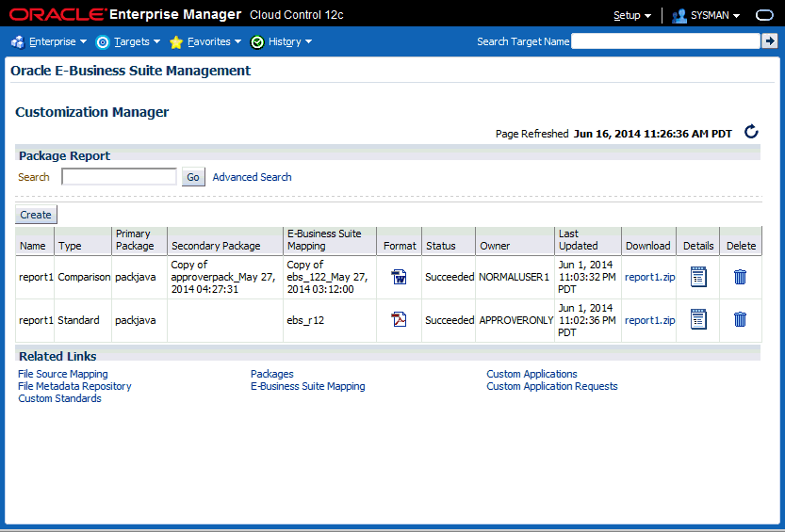Open the Targets menu
Screen dimensions: 785x532
click(x=137, y=41)
